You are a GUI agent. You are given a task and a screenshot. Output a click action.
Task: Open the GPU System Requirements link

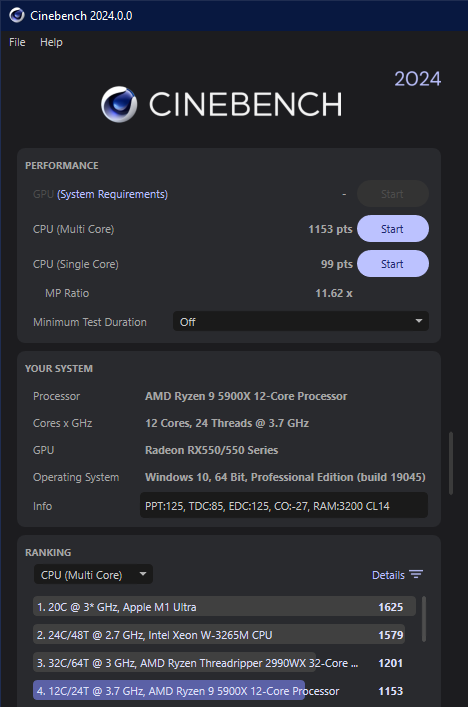pyautogui.click(x=112, y=194)
